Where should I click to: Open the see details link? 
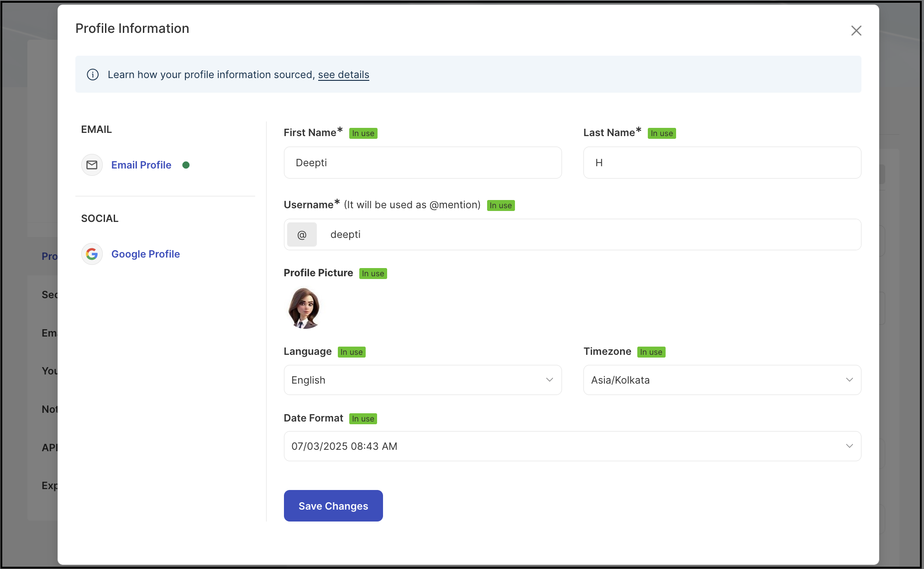tap(343, 74)
